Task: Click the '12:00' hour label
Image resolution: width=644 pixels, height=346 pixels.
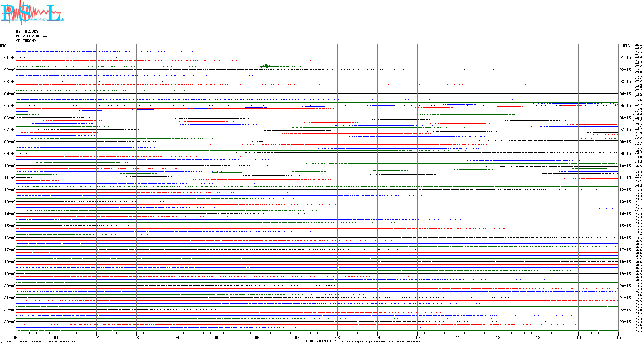Action: click(x=10, y=190)
